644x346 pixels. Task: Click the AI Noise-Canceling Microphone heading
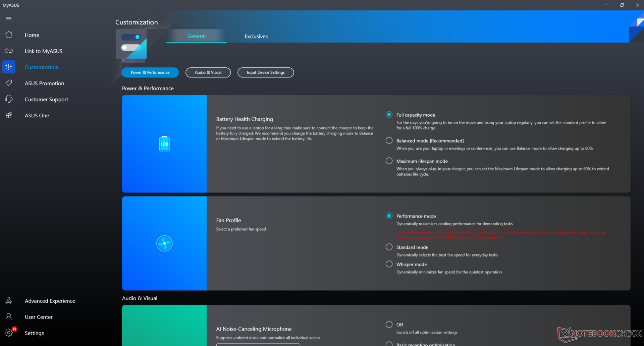coord(254,329)
